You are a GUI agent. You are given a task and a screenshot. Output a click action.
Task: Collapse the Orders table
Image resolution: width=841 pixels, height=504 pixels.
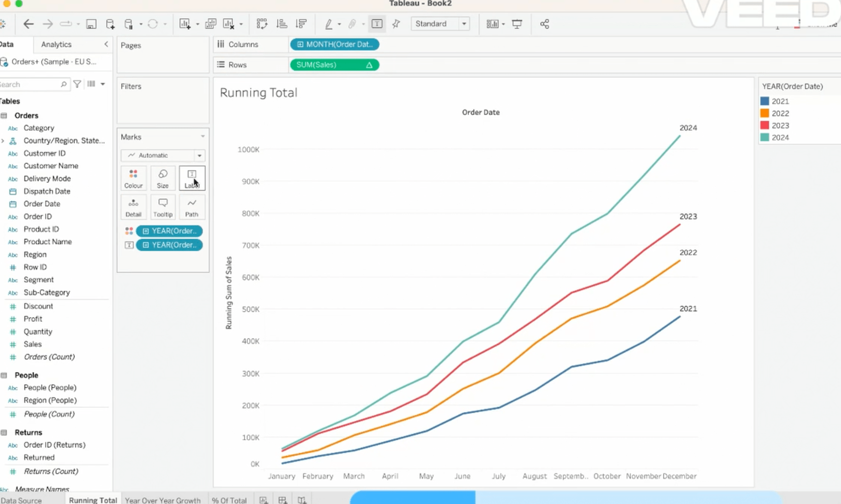point(4,115)
